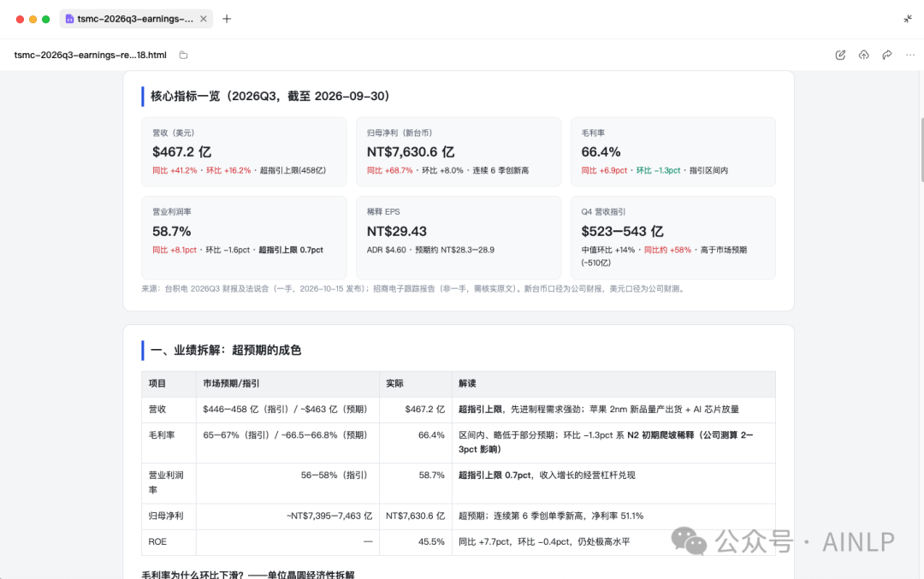Open the three-dots more options menu

[910, 55]
